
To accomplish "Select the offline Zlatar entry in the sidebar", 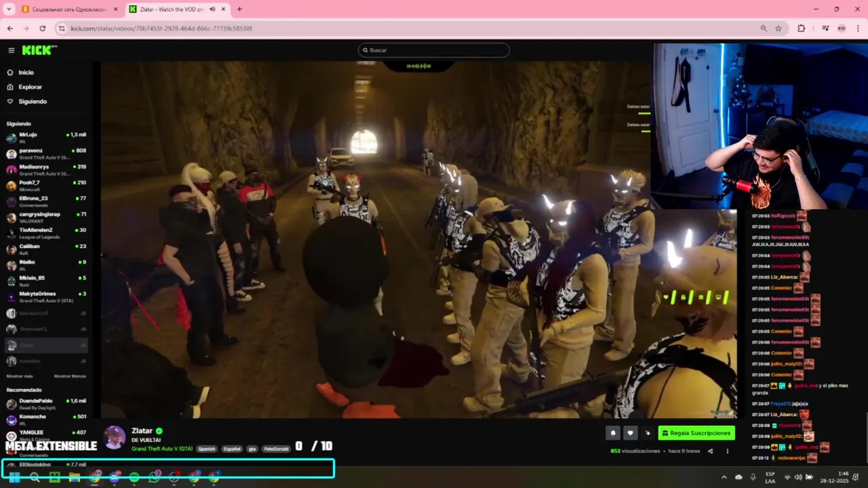I will [46, 345].
